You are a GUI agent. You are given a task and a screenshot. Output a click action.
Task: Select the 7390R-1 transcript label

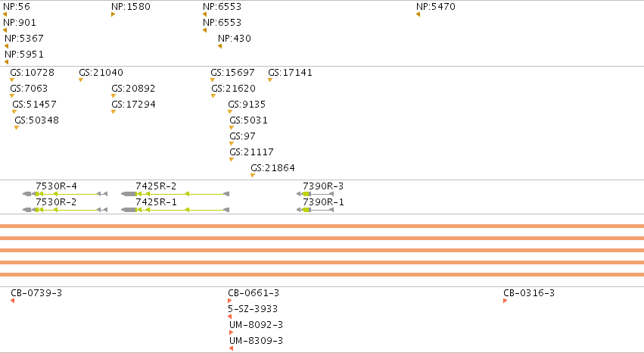tap(323, 202)
